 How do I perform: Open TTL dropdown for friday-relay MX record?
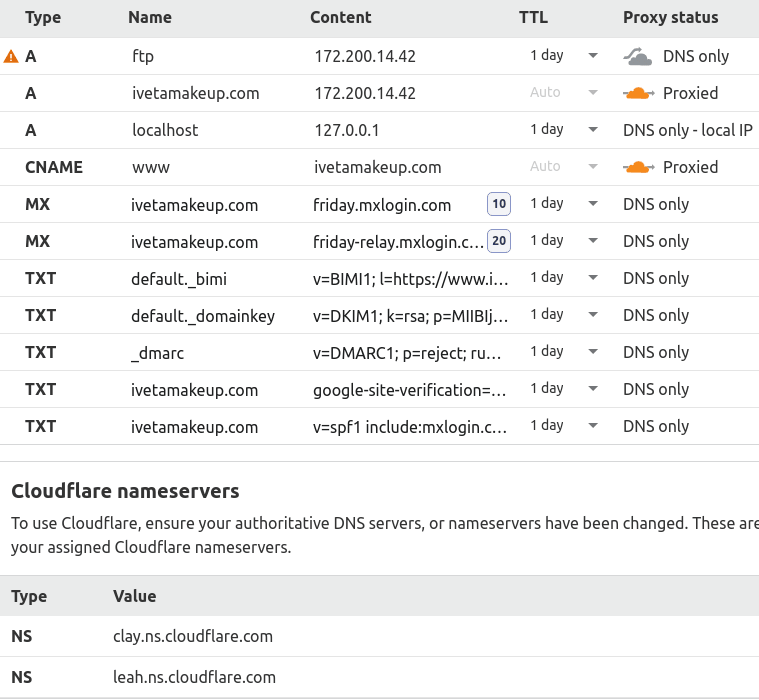(x=592, y=241)
